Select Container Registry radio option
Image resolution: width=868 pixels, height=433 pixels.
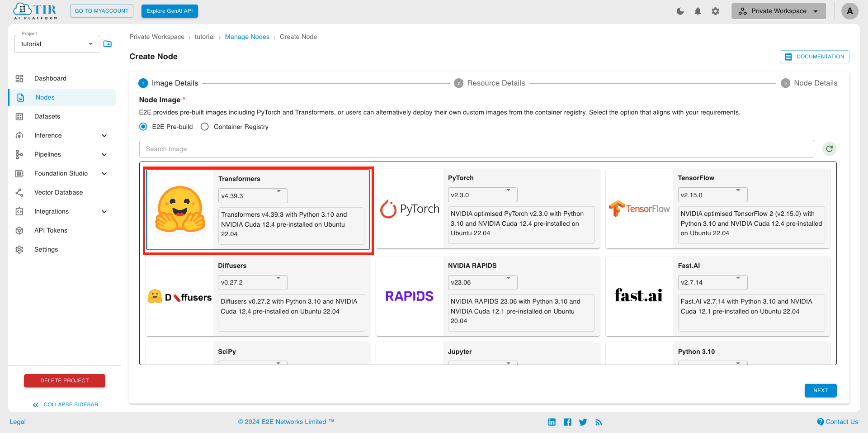coord(205,127)
